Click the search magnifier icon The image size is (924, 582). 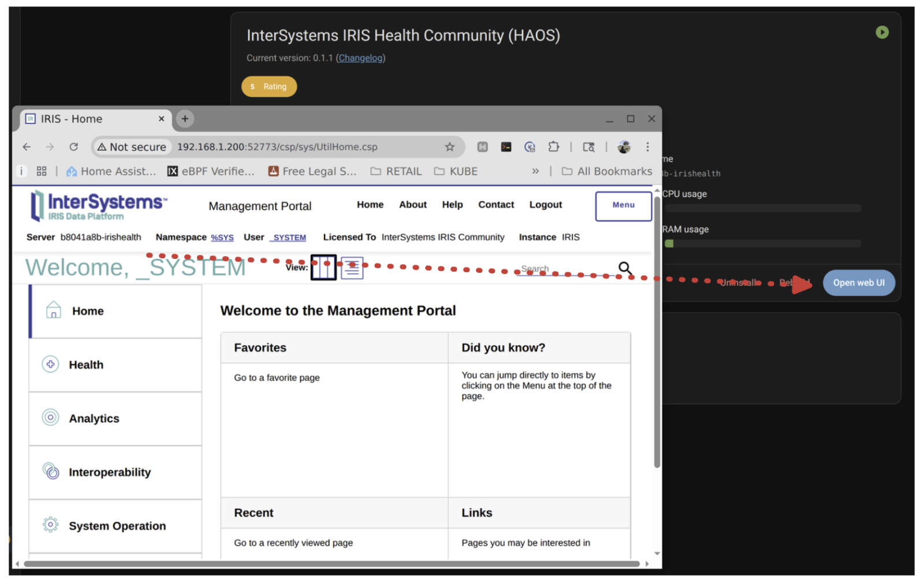[x=625, y=268]
